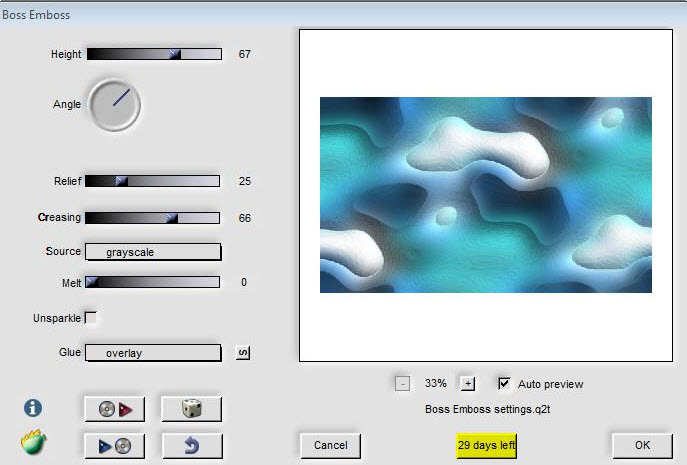Viewport: 687px width, 465px height.
Task: Click the Angle dial control
Action: 114,105
